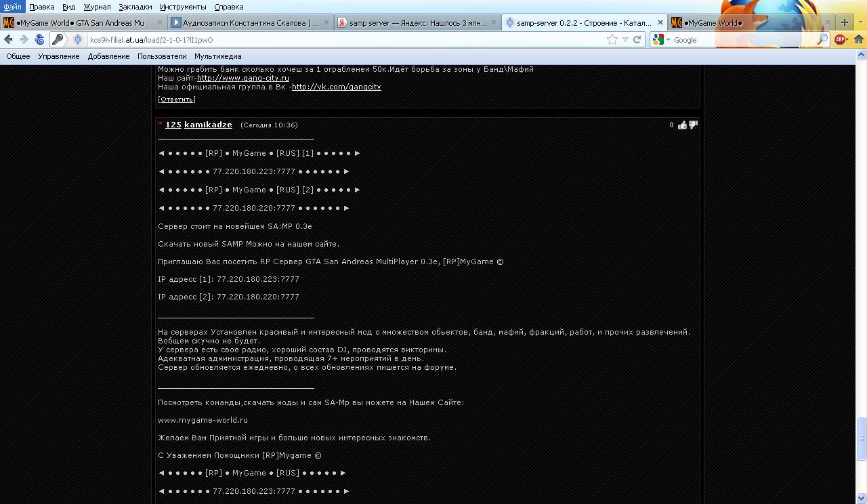The image size is (867, 504).
Task: Open the Мультимедиа site menu
Action: (x=218, y=56)
